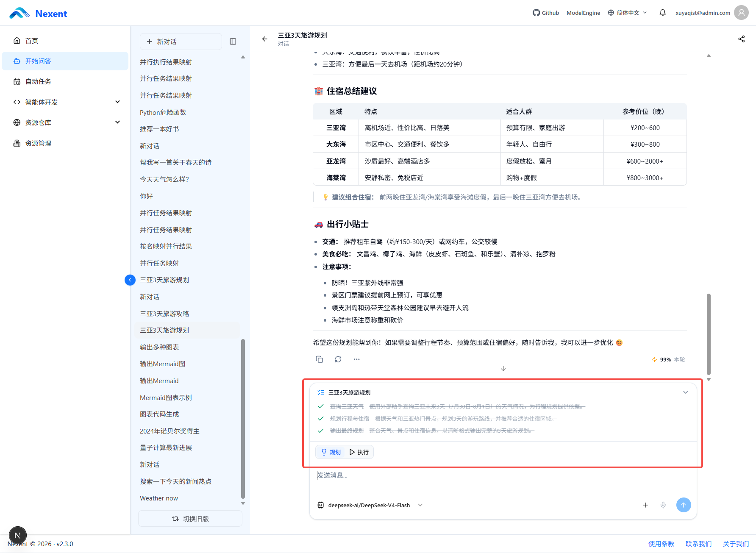Switch to 执行 mode
Image resolution: width=756 pixels, height=553 pixels.
tap(359, 452)
